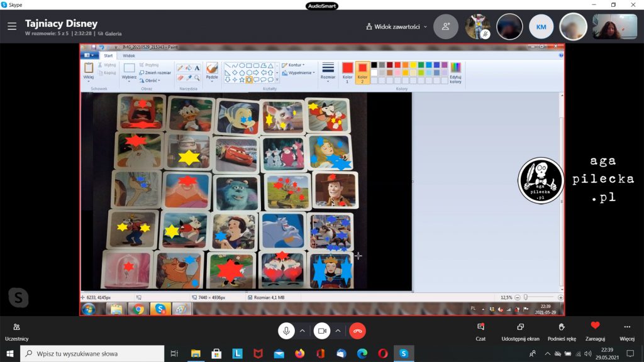
Task: Toggle Podnieś rękę raise hand
Action: 562,332
